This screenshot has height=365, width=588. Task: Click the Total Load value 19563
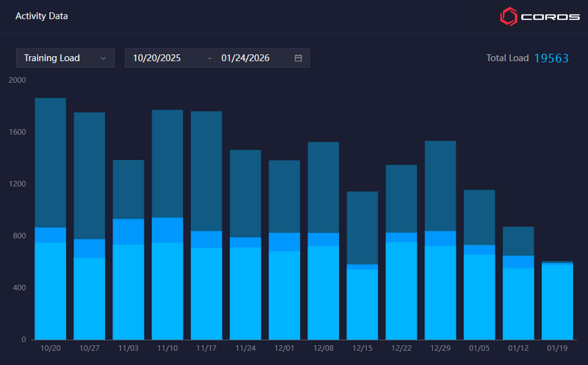click(551, 58)
